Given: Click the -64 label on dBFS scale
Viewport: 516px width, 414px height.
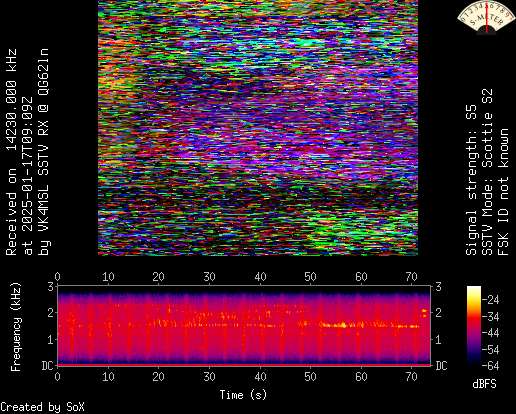Looking at the screenshot, I should point(491,366).
